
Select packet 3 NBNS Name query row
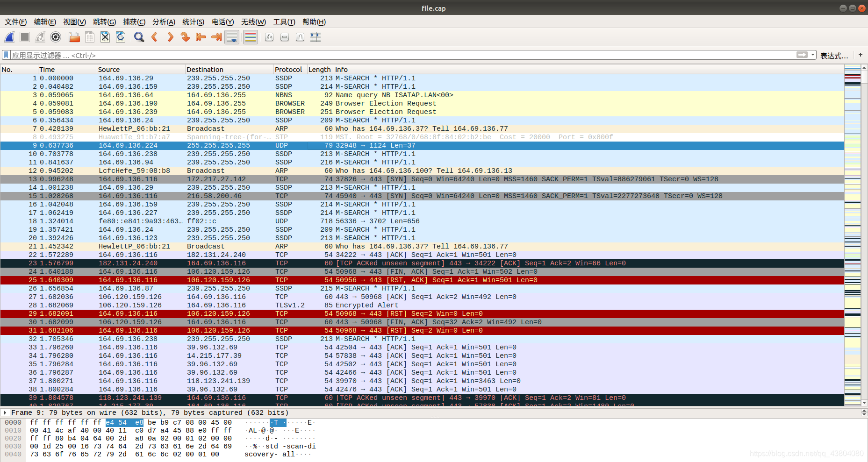[422, 95]
